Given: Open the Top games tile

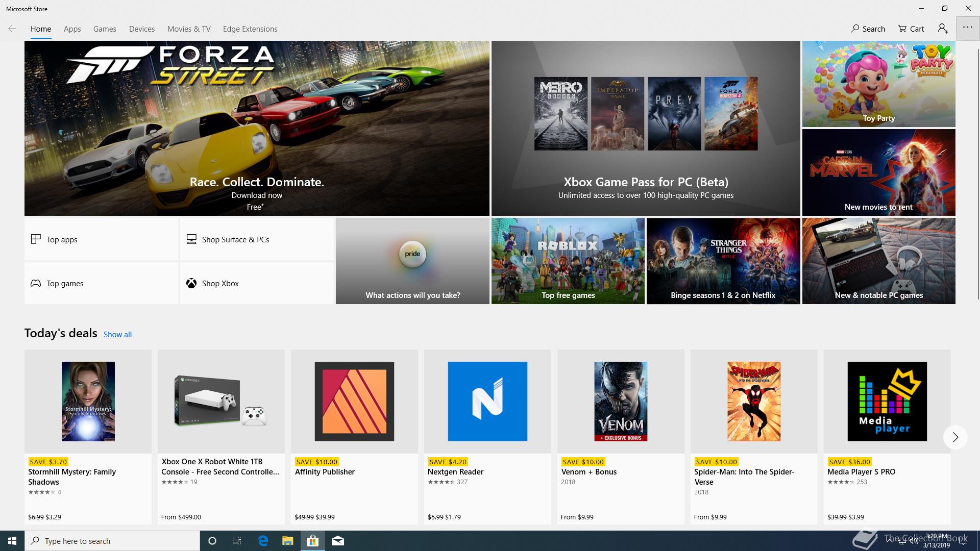Looking at the screenshot, I should pyautogui.click(x=101, y=283).
